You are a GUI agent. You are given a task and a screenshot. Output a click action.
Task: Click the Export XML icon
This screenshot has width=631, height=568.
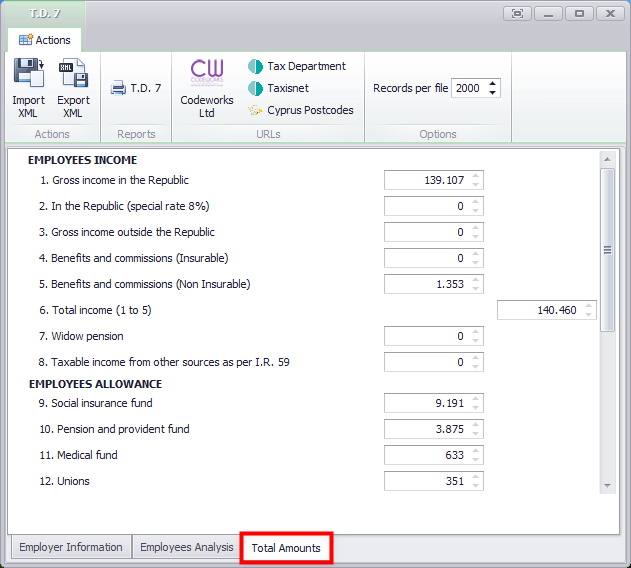73,72
